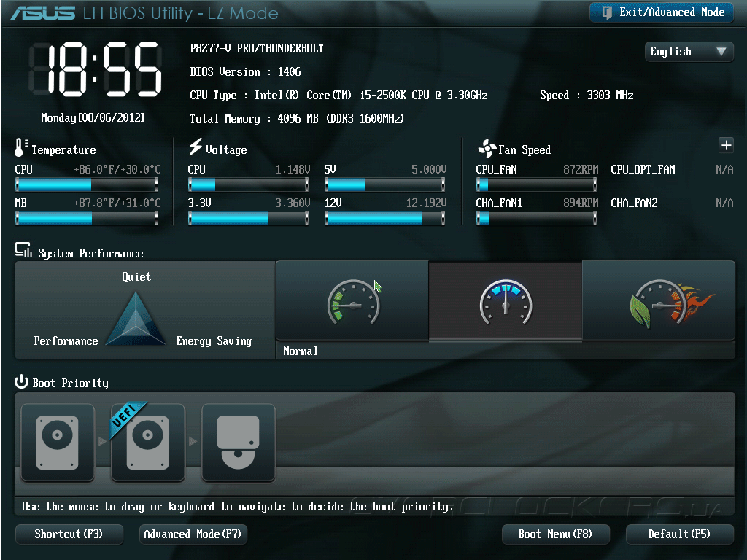Click the CPU temperature bar
The width and height of the screenshot is (747, 560).
[87, 184]
